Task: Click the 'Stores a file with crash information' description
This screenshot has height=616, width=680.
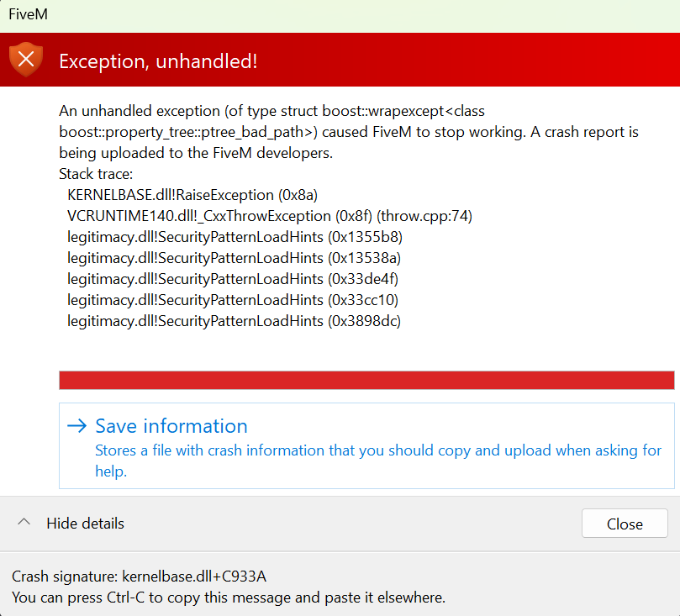Action: tap(378, 461)
